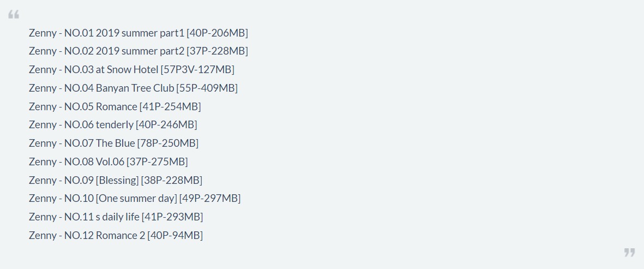Click the closing quotation mark icon
The height and width of the screenshot is (269, 644).
pos(629,253)
